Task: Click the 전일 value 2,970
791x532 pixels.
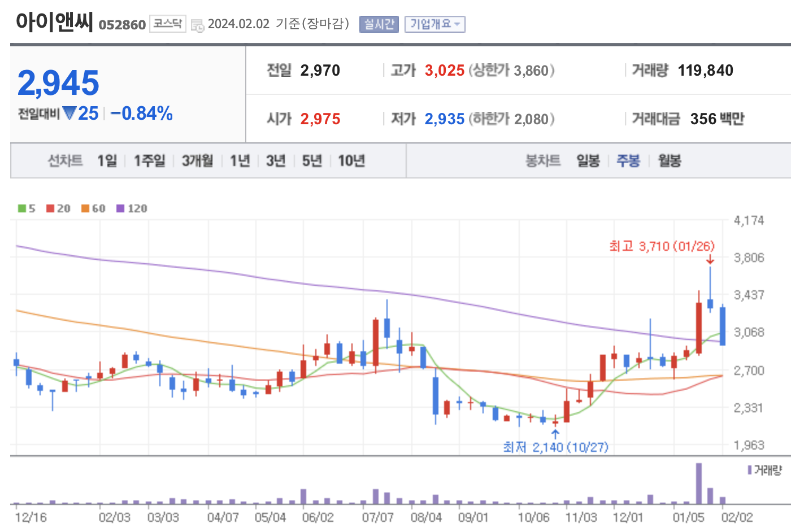Action: [x=320, y=71]
